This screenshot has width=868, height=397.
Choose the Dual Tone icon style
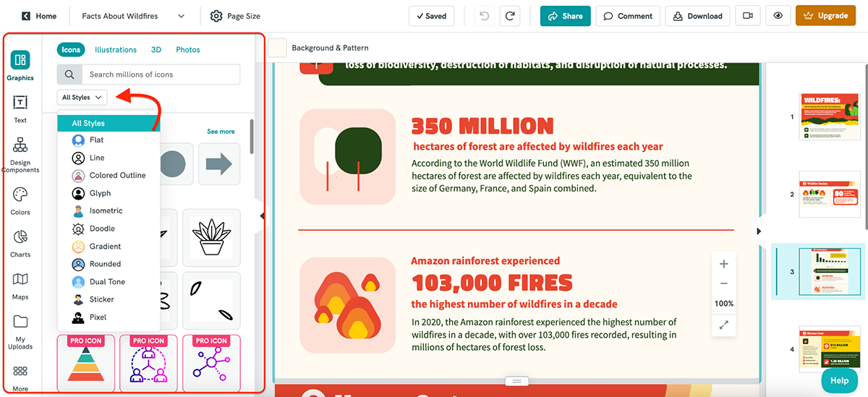[109, 281]
